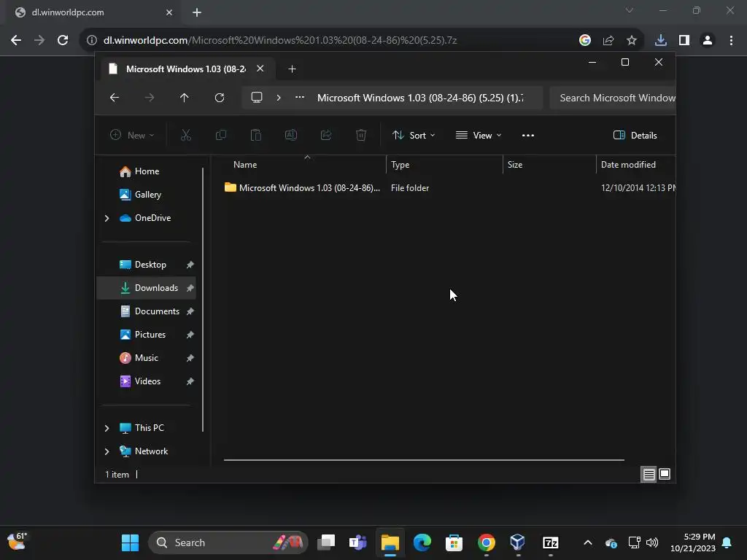Add a new File Explorer tab
This screenshot has height=560, width=747.
pos(292,69)
